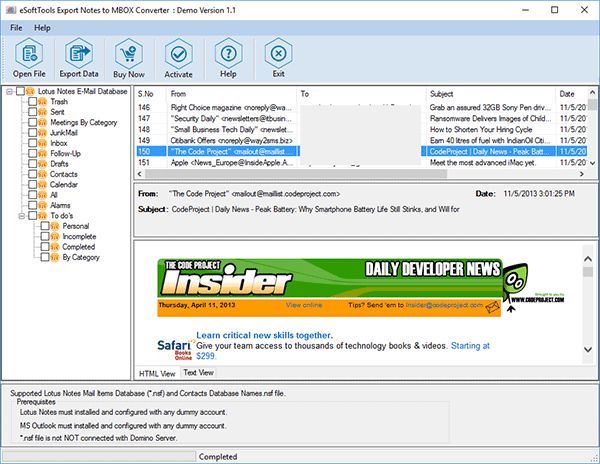Click the Incomplete to-do tree item
Screen dimensions: 600x464
tap(79, 236)
